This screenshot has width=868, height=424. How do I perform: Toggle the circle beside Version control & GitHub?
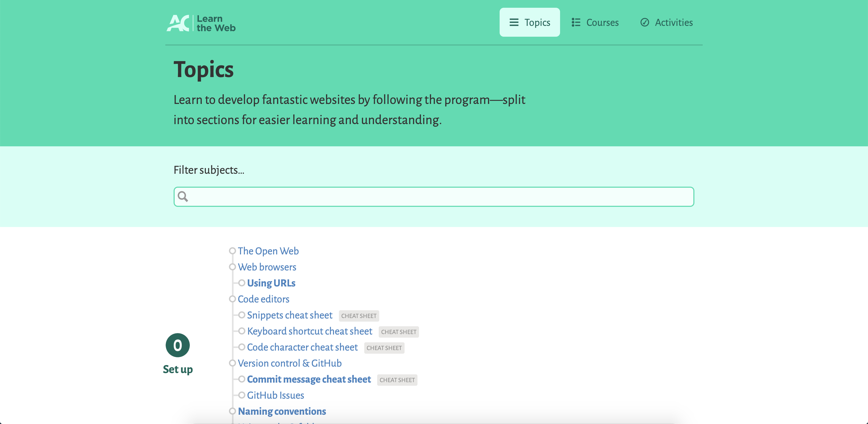coord(232,363)
